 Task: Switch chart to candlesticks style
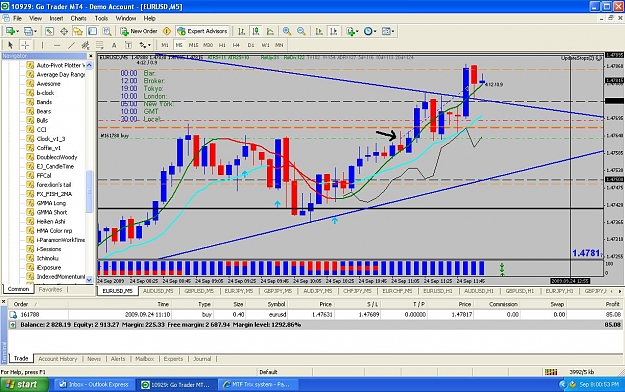256,31
